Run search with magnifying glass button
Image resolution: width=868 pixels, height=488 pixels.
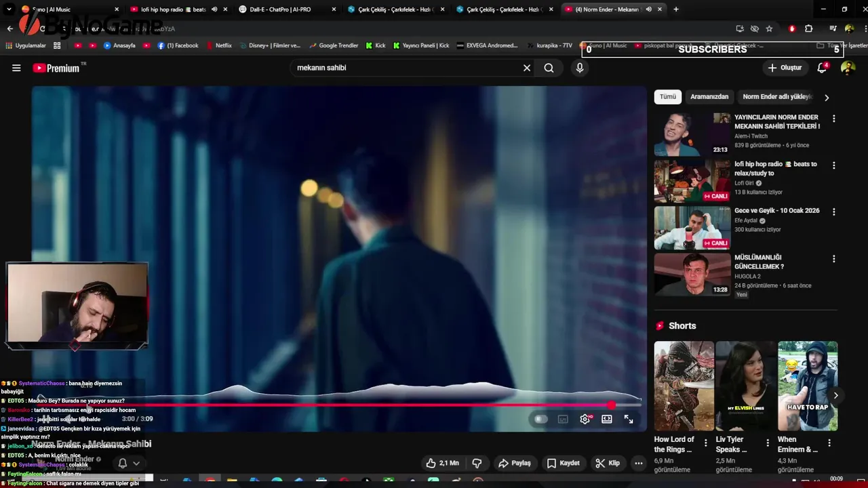(x=549, y=68)
